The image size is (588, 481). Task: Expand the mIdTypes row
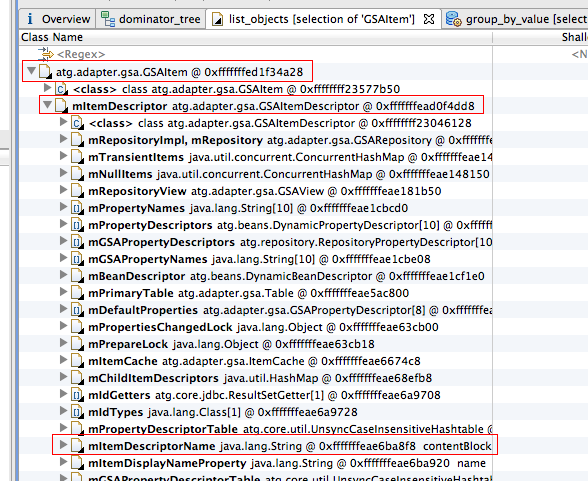[63, 411]
